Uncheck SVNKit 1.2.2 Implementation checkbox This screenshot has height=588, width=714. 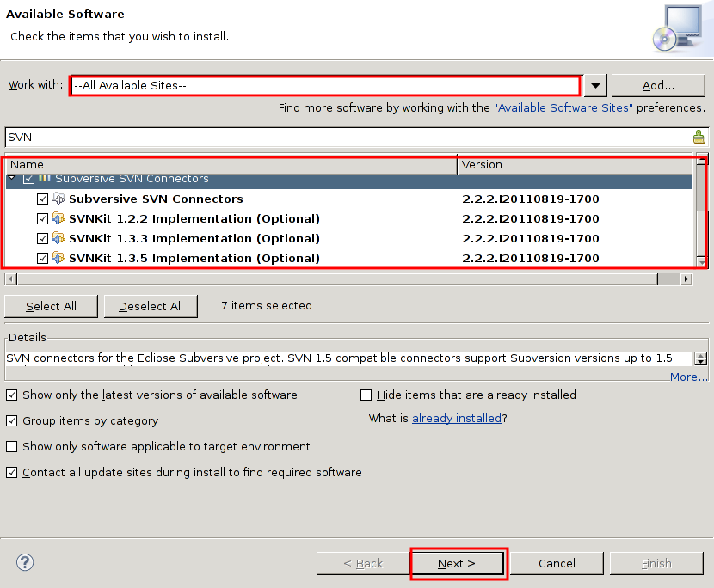click(x=42, y=219)
